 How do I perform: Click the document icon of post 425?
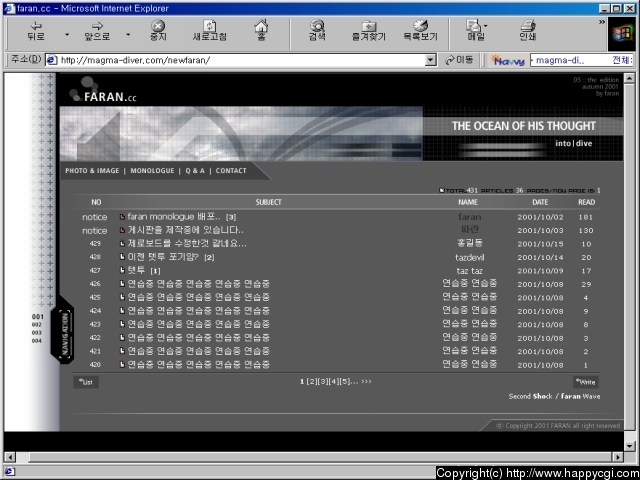click(122, 297)
